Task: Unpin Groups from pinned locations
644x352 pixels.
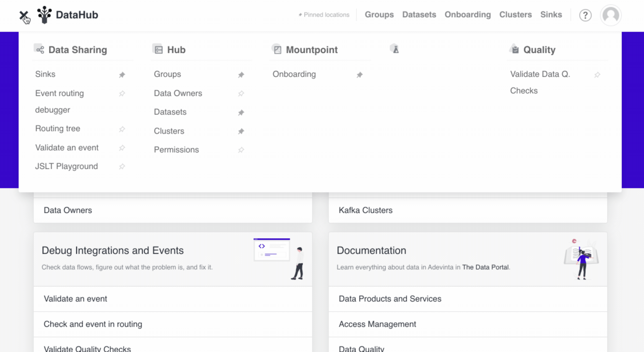Action: tap(241, 75)
